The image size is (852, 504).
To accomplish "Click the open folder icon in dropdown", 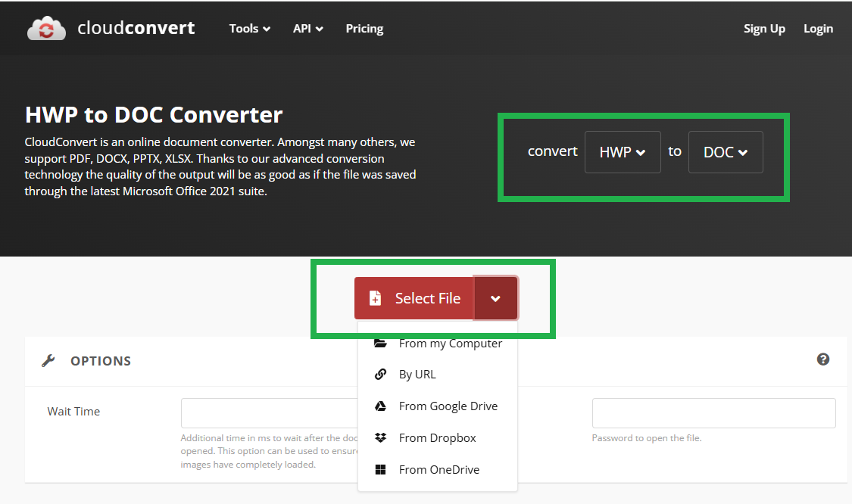I will [x=380, y=343].
